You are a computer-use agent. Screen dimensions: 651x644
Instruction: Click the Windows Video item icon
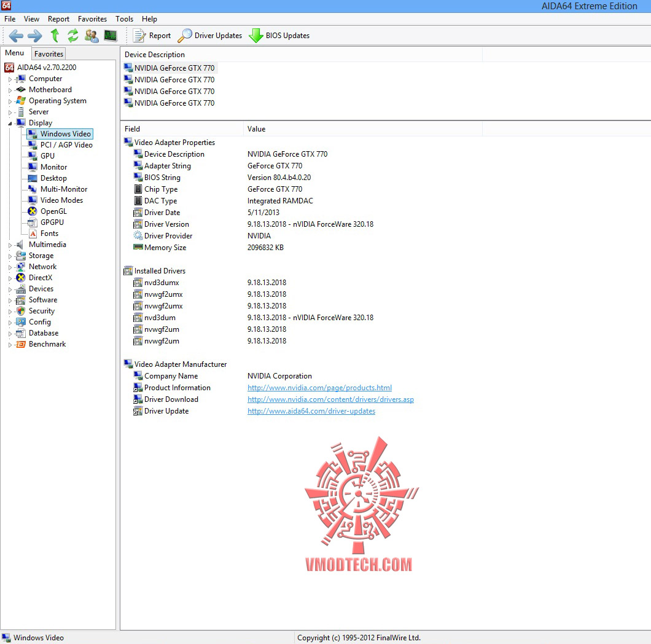pos(33,134)
